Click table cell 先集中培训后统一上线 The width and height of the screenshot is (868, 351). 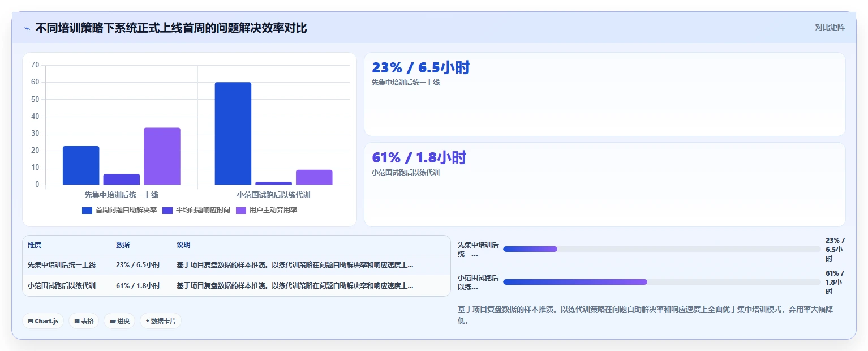(x=62, y=264)
